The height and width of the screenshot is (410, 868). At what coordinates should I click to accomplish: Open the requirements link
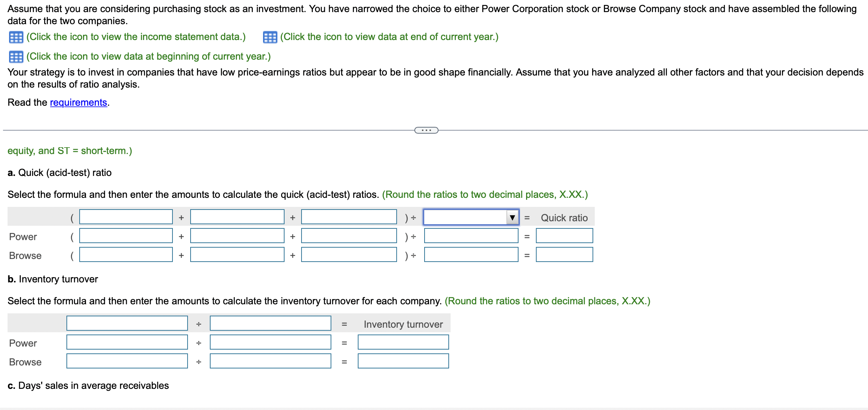(78, 102)
